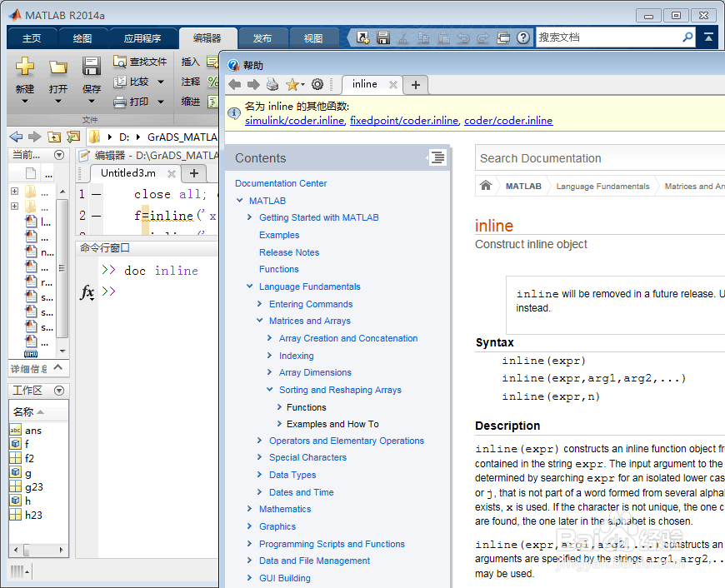The width and height of the screenshot is (725, 588).
Task: Open Documentation Center link
Action: (281, 183)
